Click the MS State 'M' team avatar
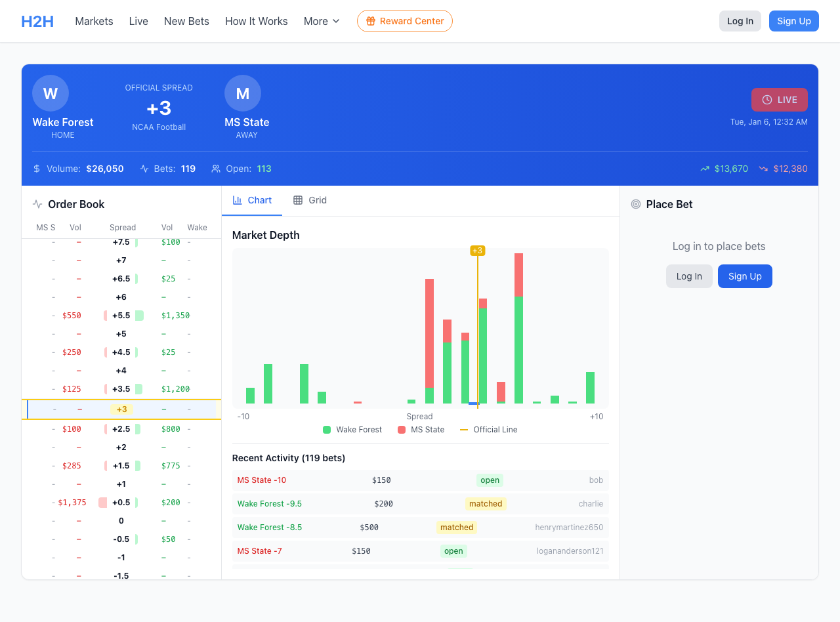Image resolution: width=840 pixels, height=622 pixels. pos(243,93)
